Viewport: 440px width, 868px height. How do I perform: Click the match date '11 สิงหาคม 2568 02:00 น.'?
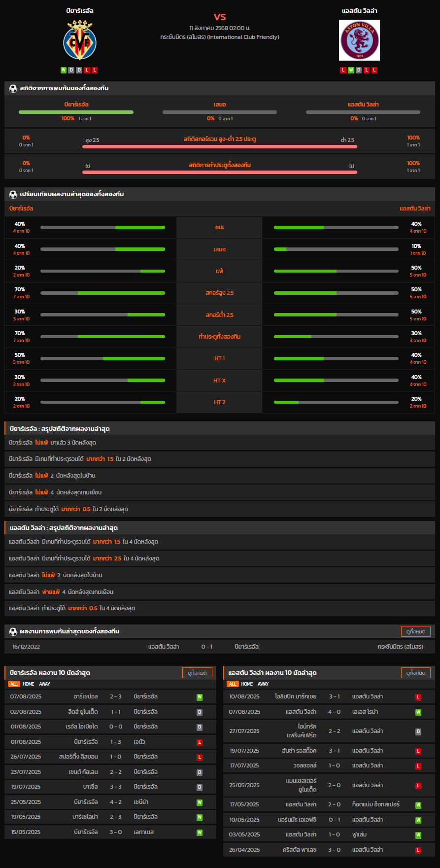coord(220,28)
